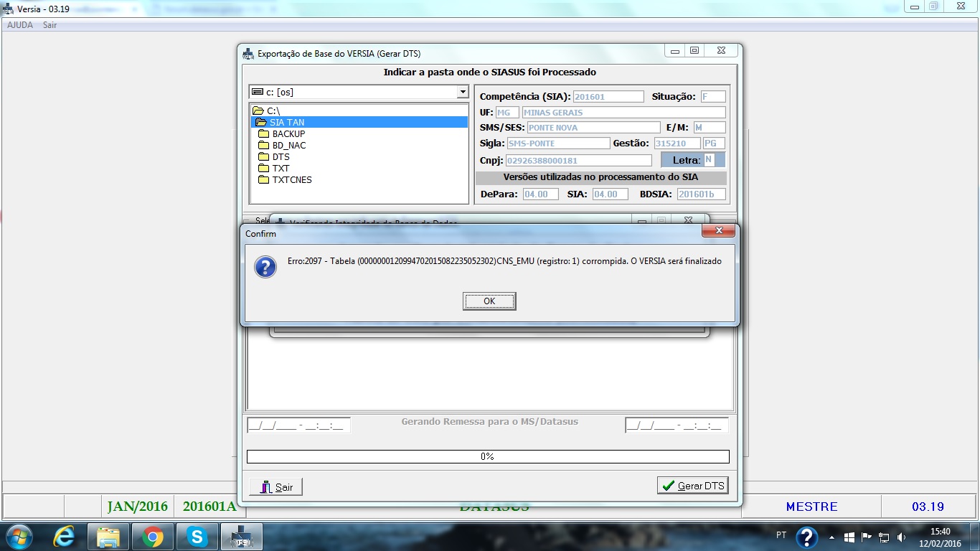Close the Confirm dialog with red X
Image resolution: width=980 pixels, height=551 pixels.
click(717, 231)
